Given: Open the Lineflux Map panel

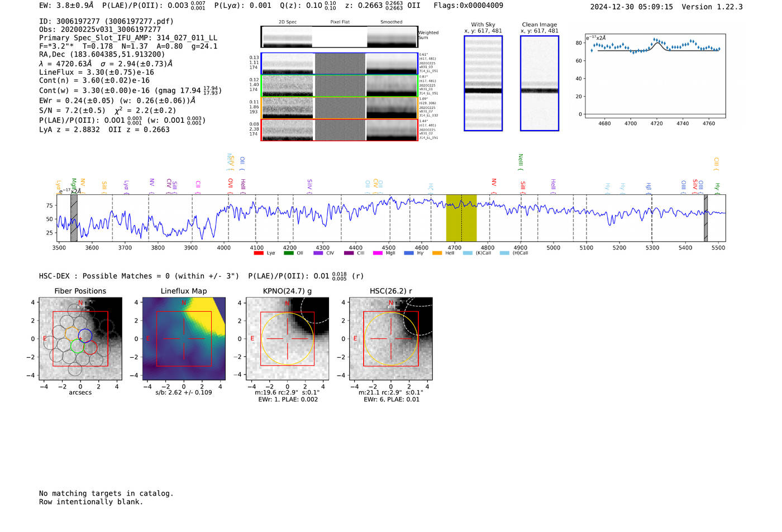Looking at the screenshot, I should pyautogui.click(x=184, y=339).
